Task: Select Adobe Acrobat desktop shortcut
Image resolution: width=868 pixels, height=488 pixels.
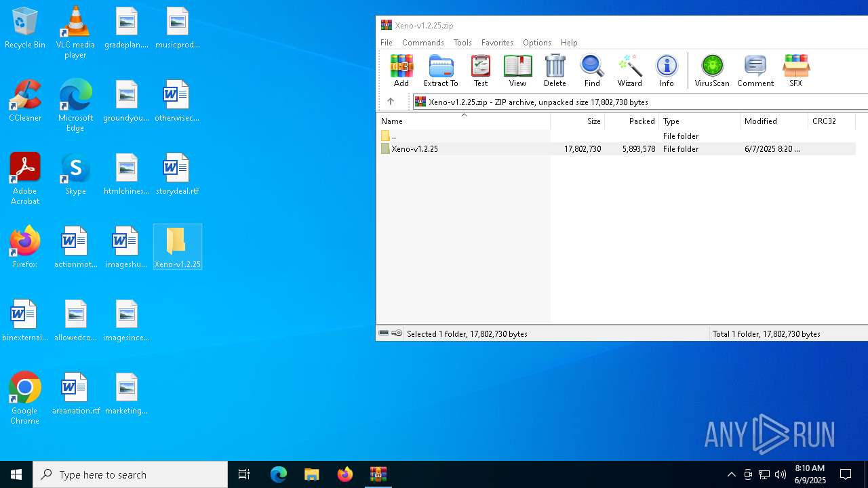Action: [25, 179]
